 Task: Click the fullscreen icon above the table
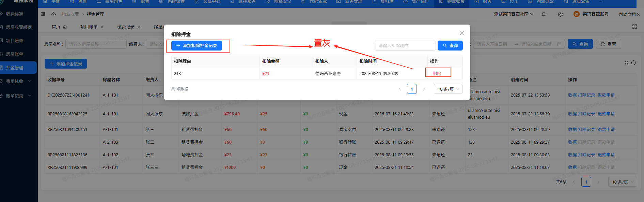[626, 63]
